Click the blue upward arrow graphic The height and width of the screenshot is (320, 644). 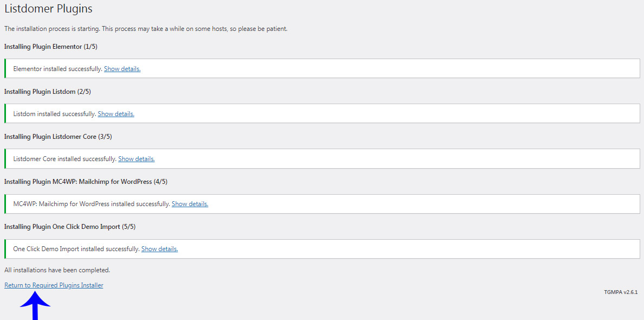click(35, 306)
